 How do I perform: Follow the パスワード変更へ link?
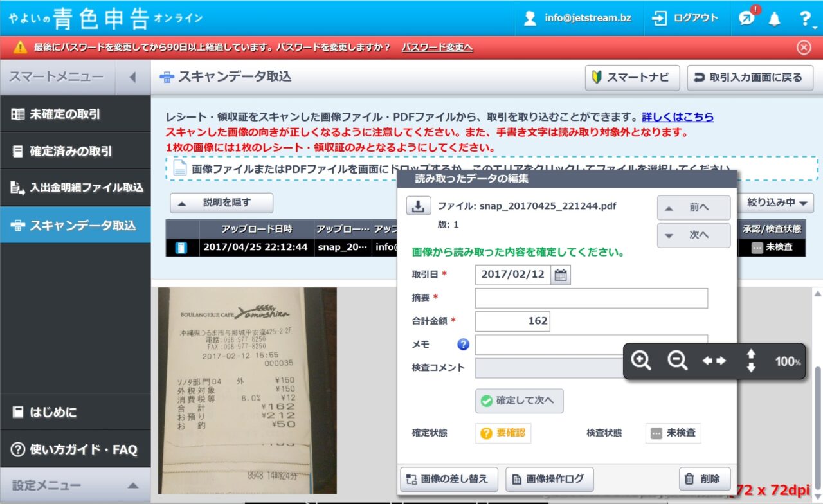(x=437, y=48)
